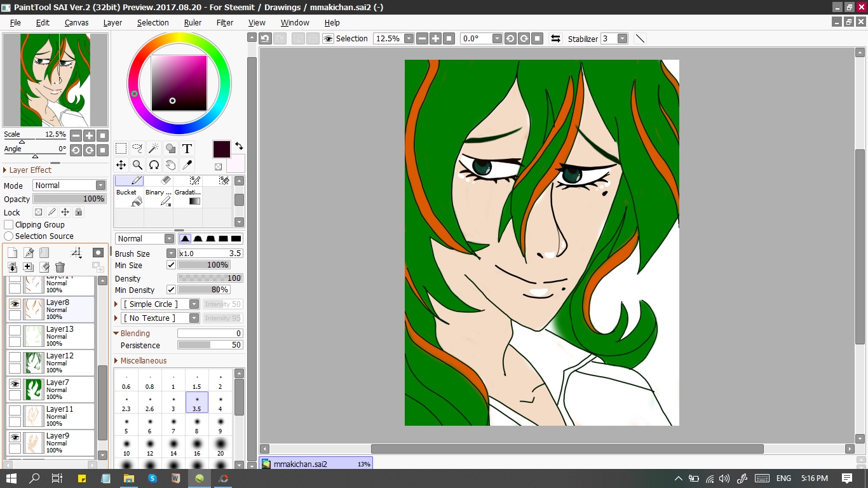Select the Magic Wand tool
The width and height of the screenshot is (868, 488).
click(x=154, y=149)
